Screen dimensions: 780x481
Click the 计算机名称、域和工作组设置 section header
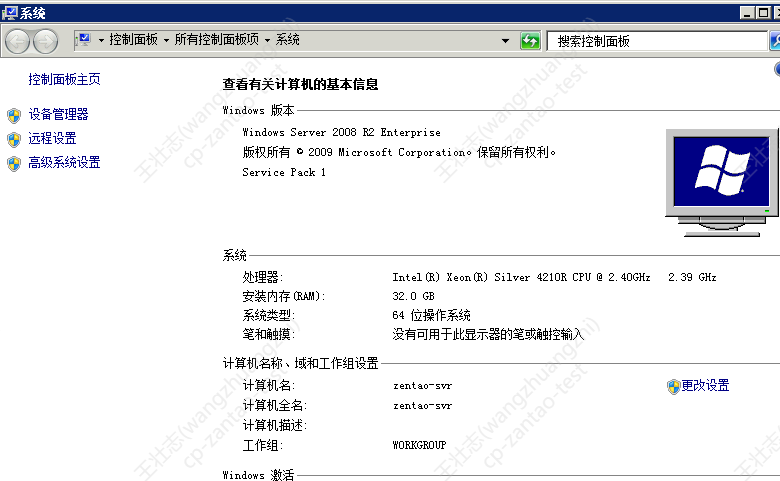point(300,363)
